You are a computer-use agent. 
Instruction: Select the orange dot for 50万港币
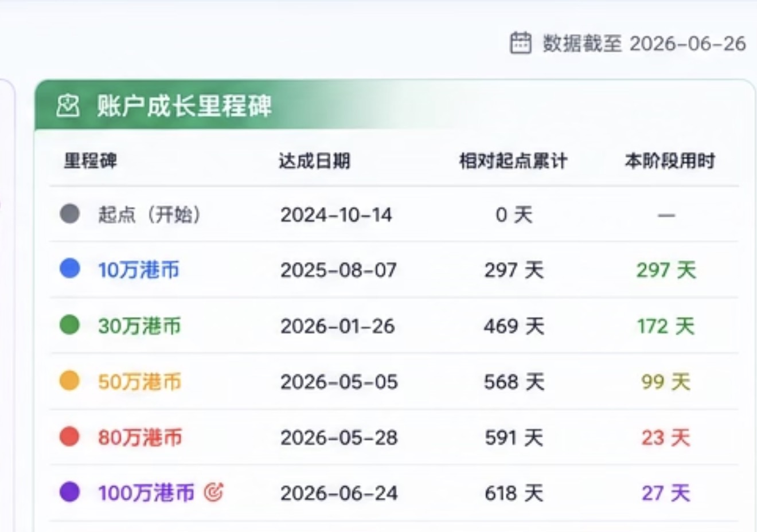(70, 380)
